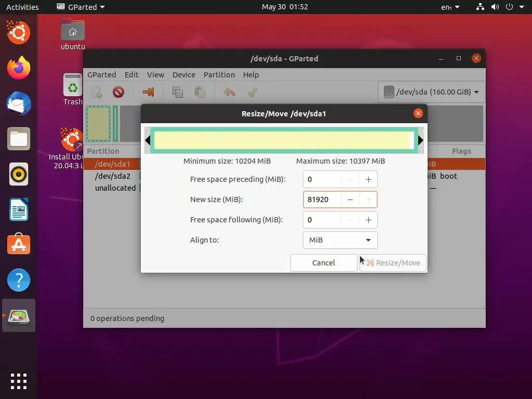
Task: Click Activities in top bar
Action: click(22, 7)
